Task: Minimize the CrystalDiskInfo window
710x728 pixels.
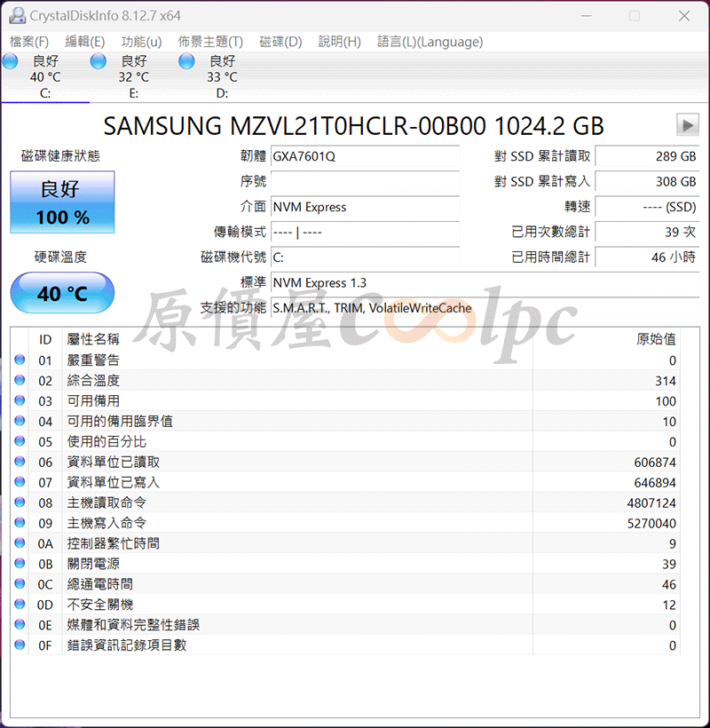Action: click(x=586, y=16)
